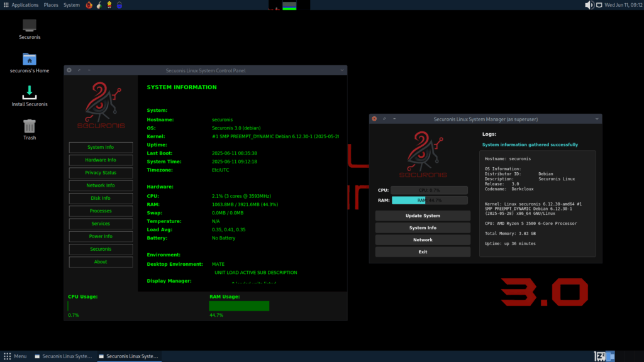The image size is (644, 362).
Task: Click the Securonis logo in System Manager
Action: [423, 155]
